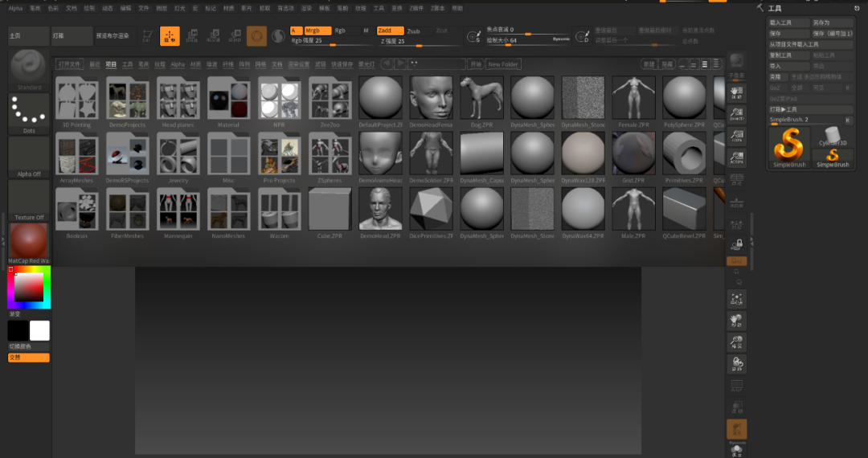Toggle the Zadd sculpt mode

click(390, 31)
